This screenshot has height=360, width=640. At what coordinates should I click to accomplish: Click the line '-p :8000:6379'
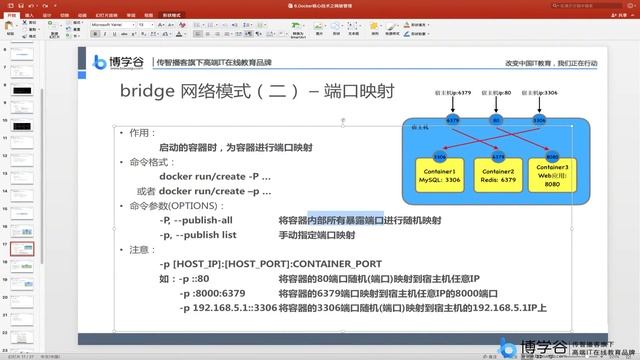pos(212,293)
